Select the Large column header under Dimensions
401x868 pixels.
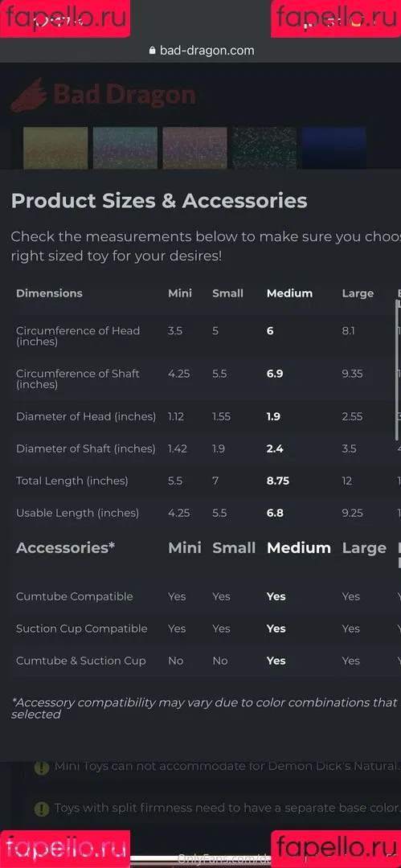click(x=358, y=293)
